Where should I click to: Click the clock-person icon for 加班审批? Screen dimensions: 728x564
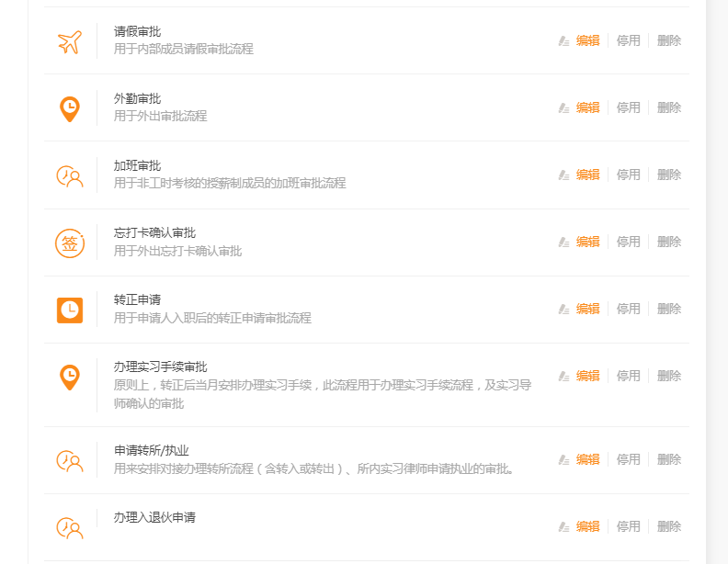70,176
